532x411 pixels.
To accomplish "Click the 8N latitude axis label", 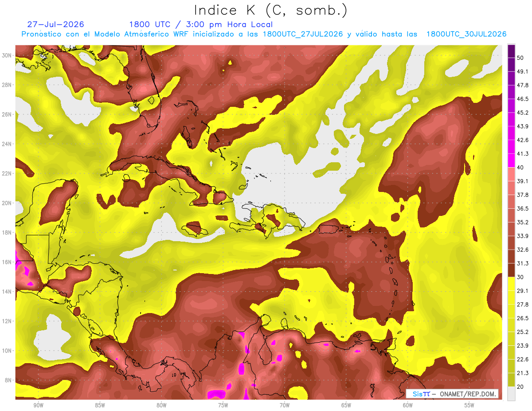I will pos(9,380).
